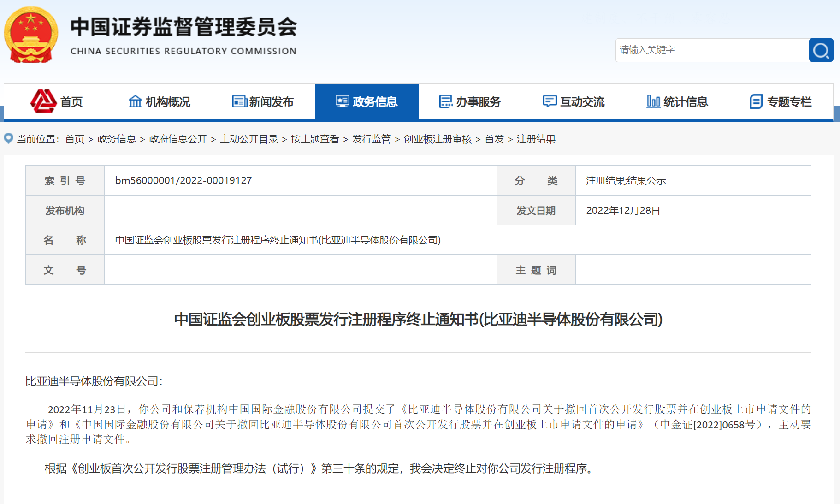Click the 发文日期 table label
This screenshot has height=504, width=840.
(x=536, y=211)
